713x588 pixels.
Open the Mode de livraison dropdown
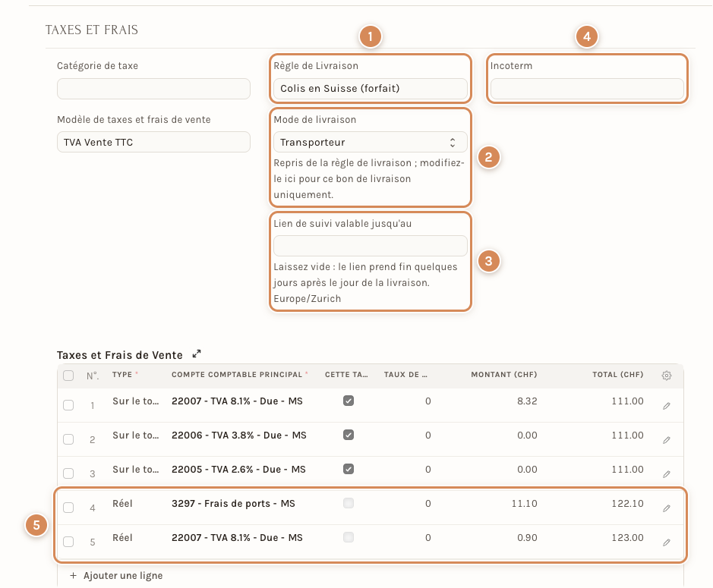click(x=370, y=142)
